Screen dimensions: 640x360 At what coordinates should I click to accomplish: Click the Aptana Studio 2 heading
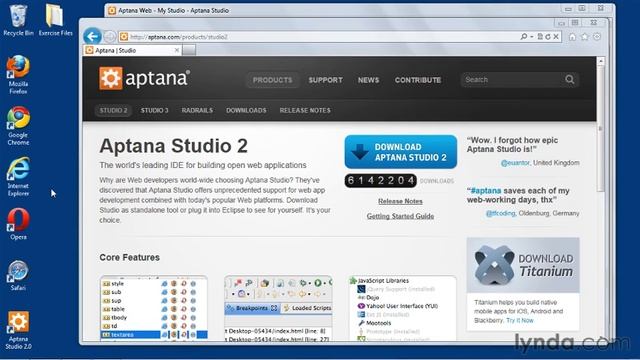coord(173,146)
